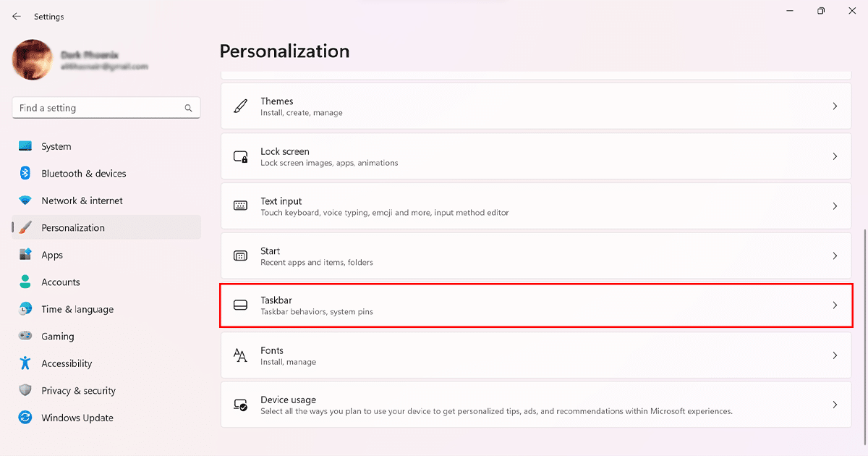Click the Network & internet wifi icon

[x=25, y=200]
